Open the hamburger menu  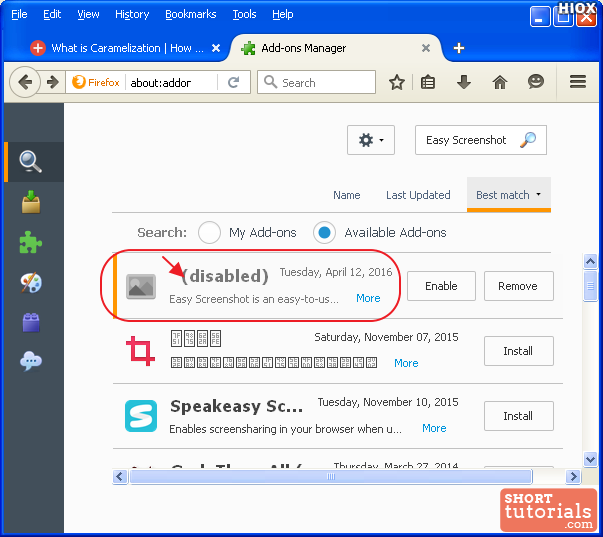coord(578,82)
